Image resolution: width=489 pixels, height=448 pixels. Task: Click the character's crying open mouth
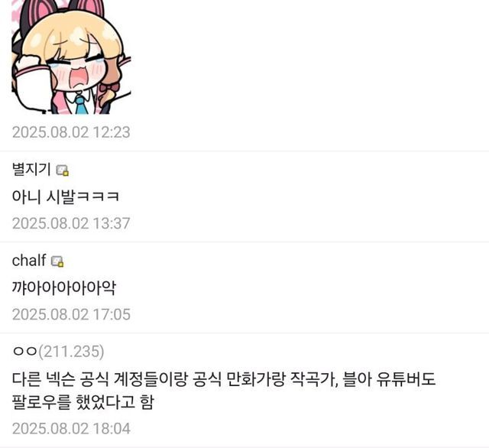point(78,78)
